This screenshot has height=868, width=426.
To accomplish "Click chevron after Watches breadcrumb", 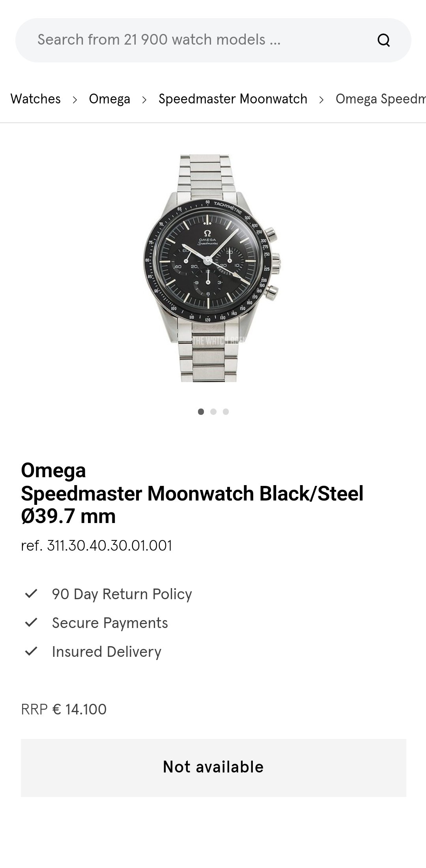I will click(75, 99).
